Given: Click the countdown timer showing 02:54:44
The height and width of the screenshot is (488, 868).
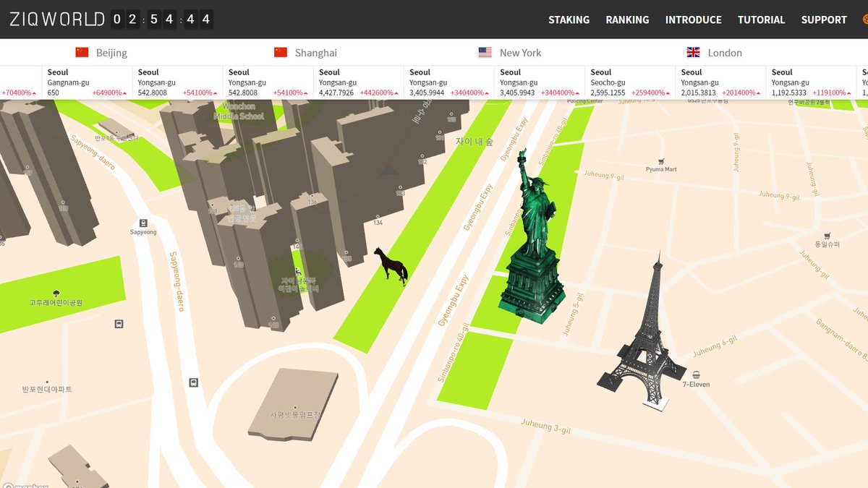Looking at the screenshot, I should click(x=162, y=20).
